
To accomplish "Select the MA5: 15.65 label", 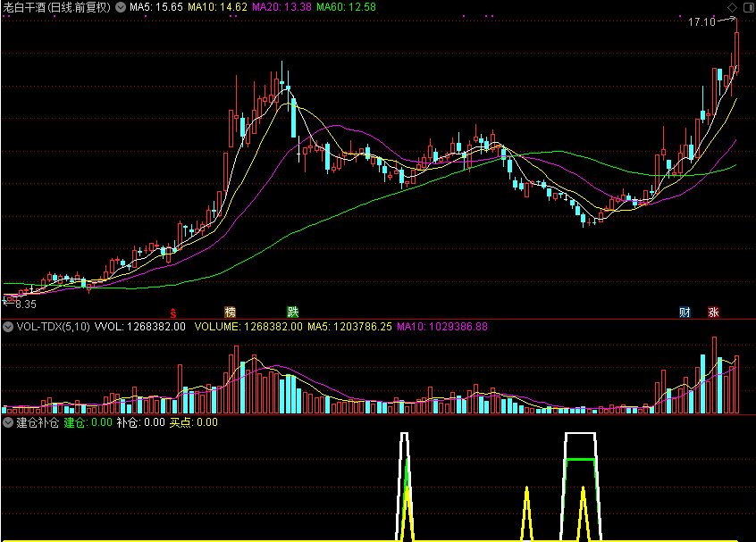I will pyautogui.click(x=156, y=7).
